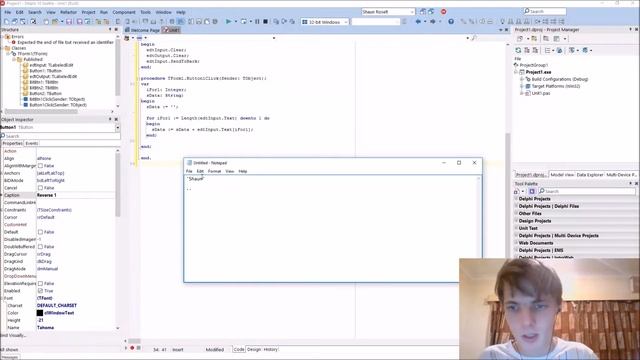Viewport: 640px width, 360px height.
Task: Click the save desktop layout icon
Action: (423, 12)
